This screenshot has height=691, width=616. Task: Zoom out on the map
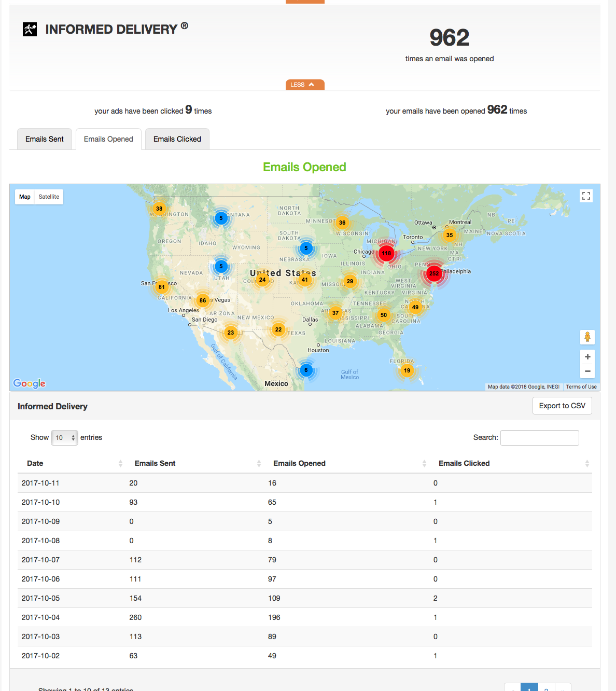(x=587, y=371)
